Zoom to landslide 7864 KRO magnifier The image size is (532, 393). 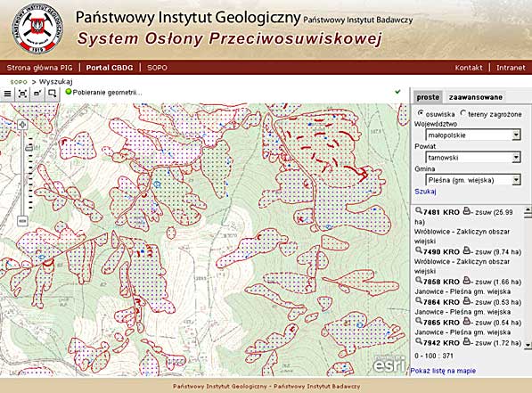tap(419, 300)
